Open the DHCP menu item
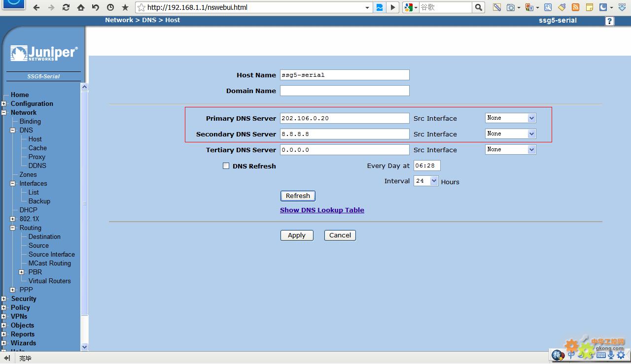This screenshot has width=631, height=364. click(29, 210)
